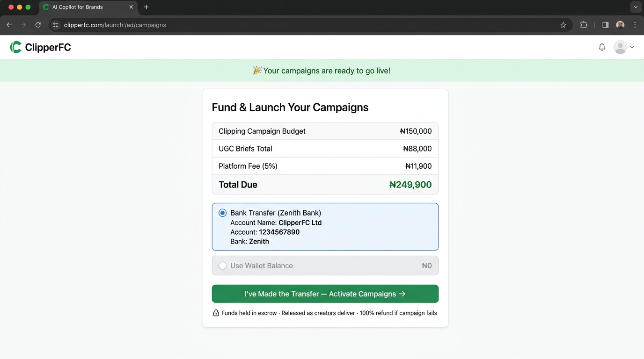Click the UGC Briefs Total label
Image resolution: width=644 pixels, height=359 pixels.
[245, 149]
